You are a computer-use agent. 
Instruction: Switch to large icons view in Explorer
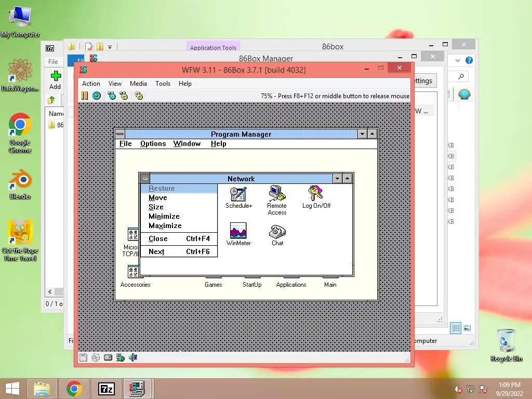coord(467,328)
